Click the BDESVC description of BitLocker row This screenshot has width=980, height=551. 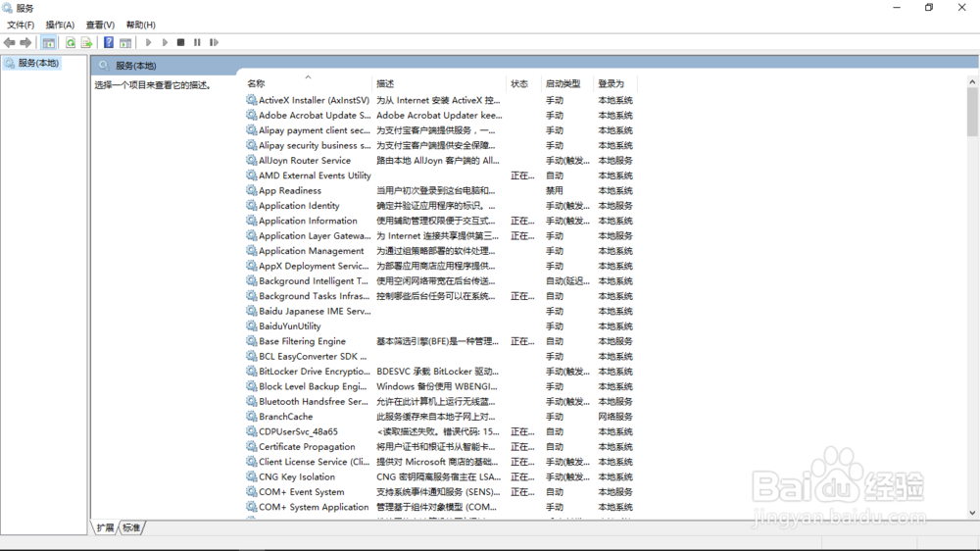[x=437, y=372]
